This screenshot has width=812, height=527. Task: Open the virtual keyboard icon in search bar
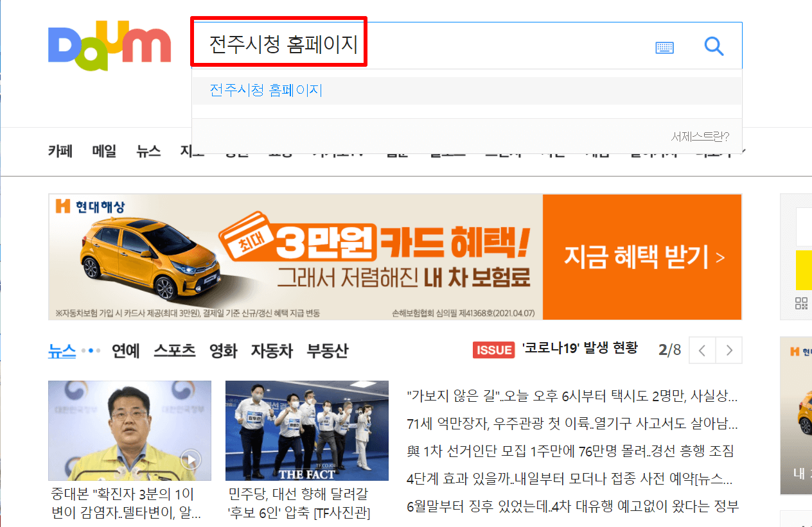(664, 47)
